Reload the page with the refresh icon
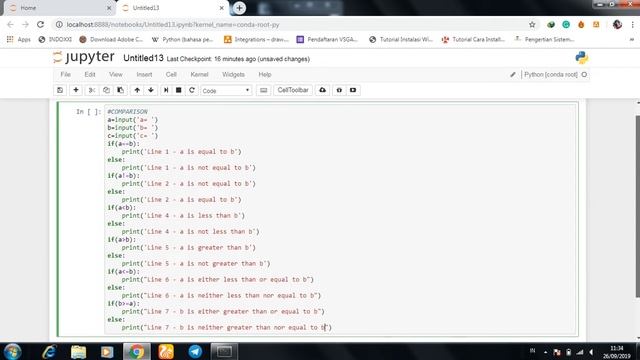This screenshot has height=360, width=640. tap(40, 24)
